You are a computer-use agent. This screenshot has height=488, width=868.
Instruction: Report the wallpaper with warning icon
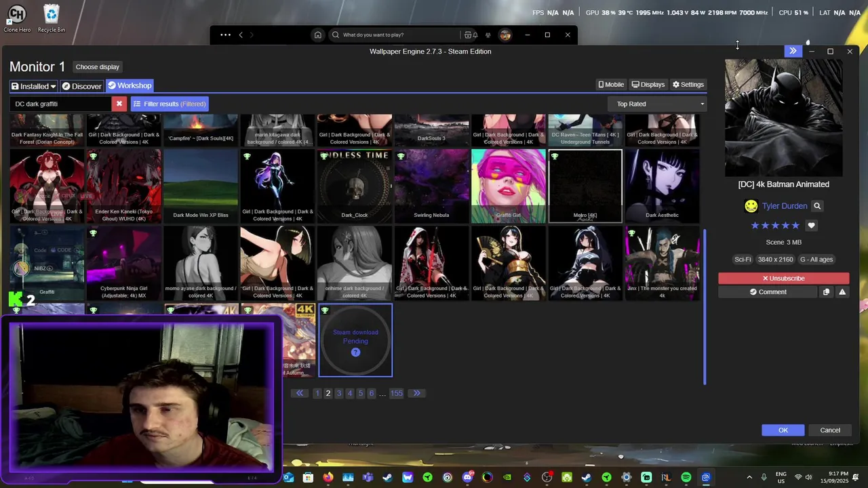[x=842, y=292]
